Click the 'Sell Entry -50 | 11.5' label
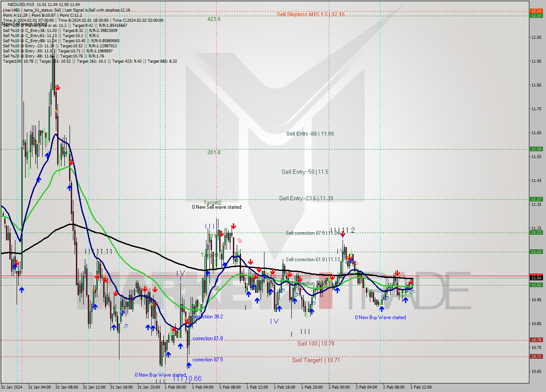Screen dimensions: 546x392 [305, 172]
